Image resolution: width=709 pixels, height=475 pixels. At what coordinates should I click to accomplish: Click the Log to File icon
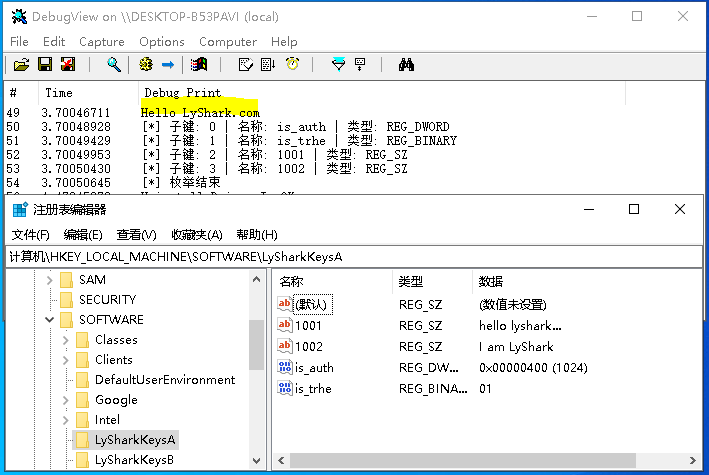pyautogui.click(x=67, y=65)
